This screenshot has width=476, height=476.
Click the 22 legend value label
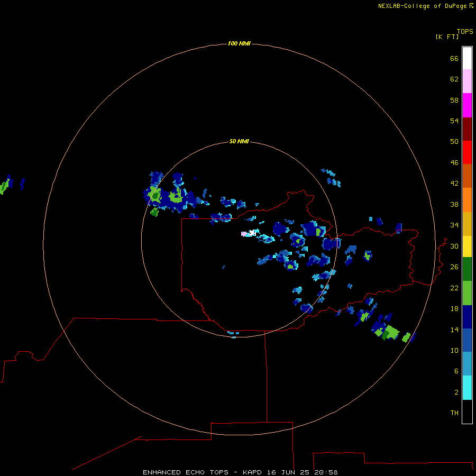pos(454,288)
